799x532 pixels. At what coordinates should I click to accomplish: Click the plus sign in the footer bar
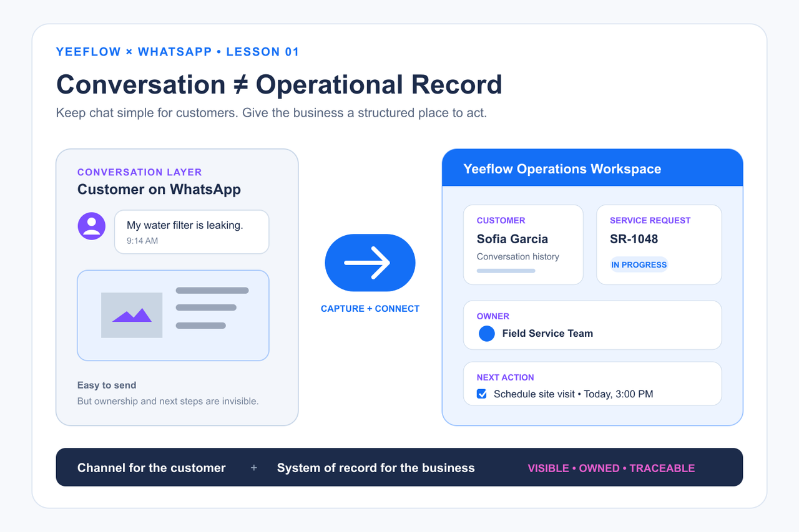point(254,468)
